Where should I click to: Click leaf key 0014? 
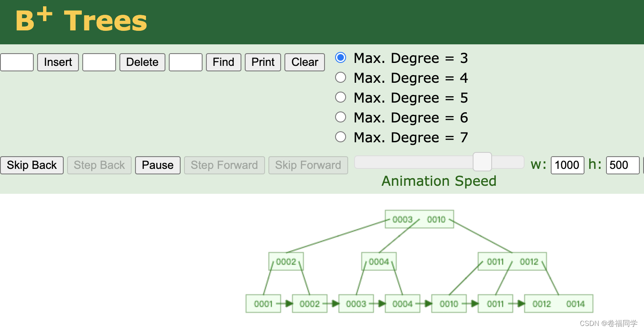point(576,304)
